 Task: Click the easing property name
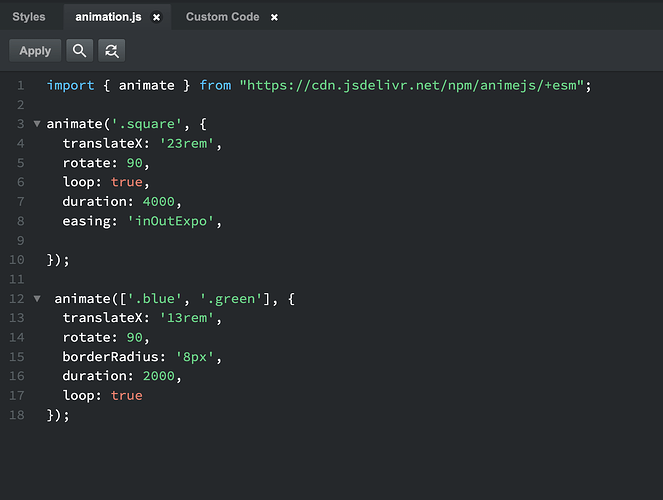86,221
